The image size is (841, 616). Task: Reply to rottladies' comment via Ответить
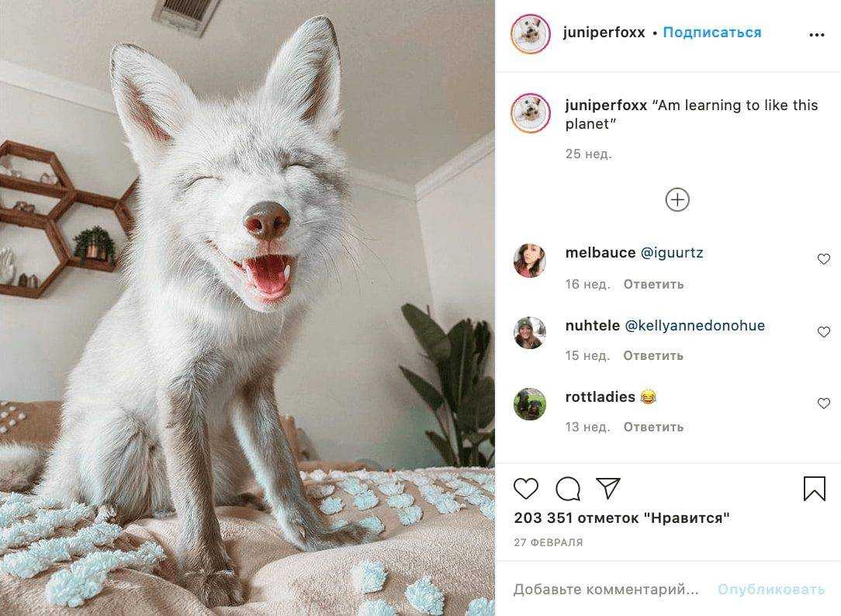click(653, 427)
